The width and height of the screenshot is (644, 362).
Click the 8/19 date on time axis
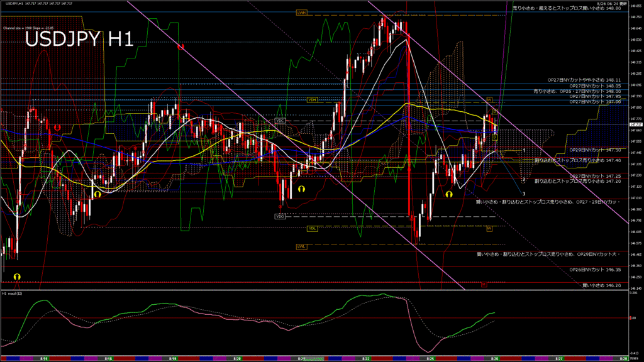(172, 358)
